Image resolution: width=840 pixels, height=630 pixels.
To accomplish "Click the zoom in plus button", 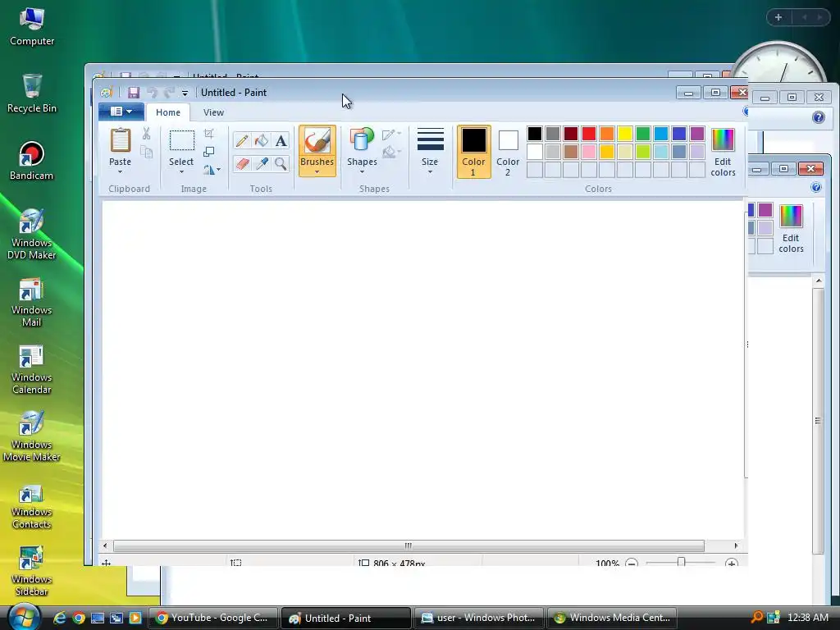I will click(731, 563).
